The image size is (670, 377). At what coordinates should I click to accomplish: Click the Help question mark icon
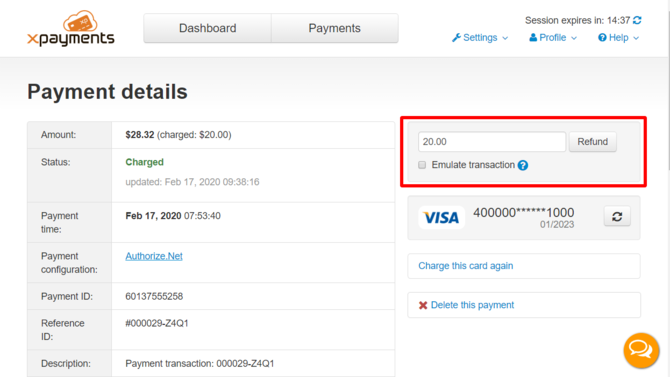(x=602, y=38)
